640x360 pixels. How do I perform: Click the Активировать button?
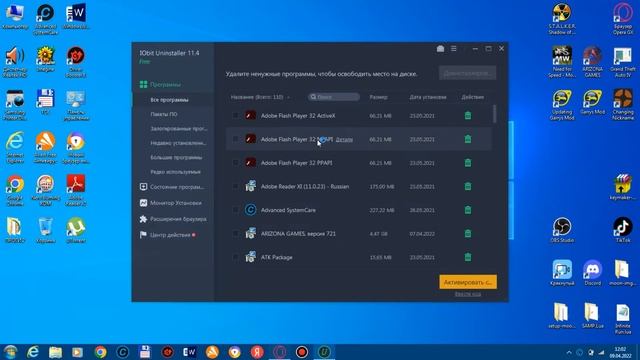(468, 282)
